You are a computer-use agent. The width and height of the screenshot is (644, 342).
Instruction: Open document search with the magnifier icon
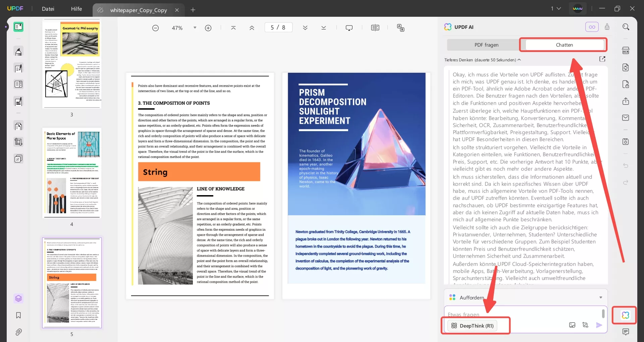(626, 26)
